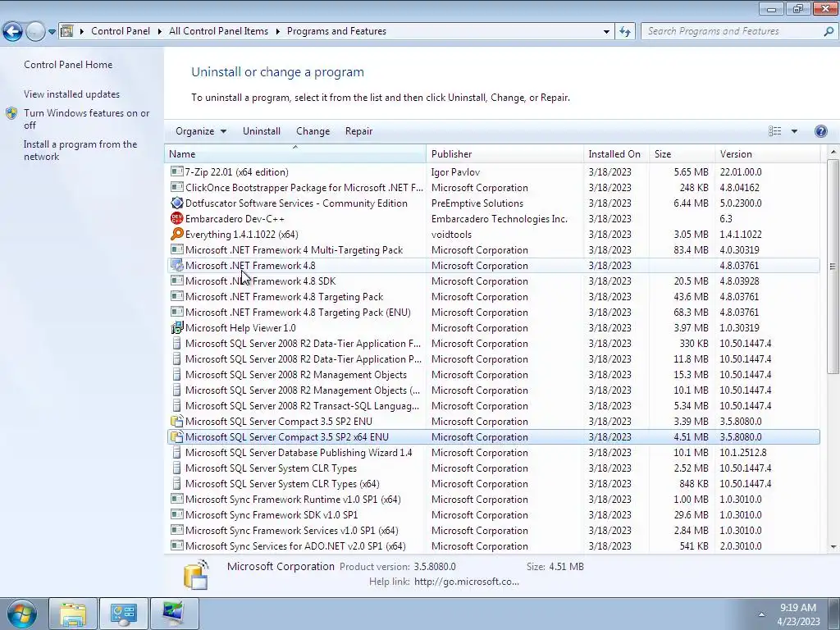Click the large details pane program icon

tap(196, 574)
